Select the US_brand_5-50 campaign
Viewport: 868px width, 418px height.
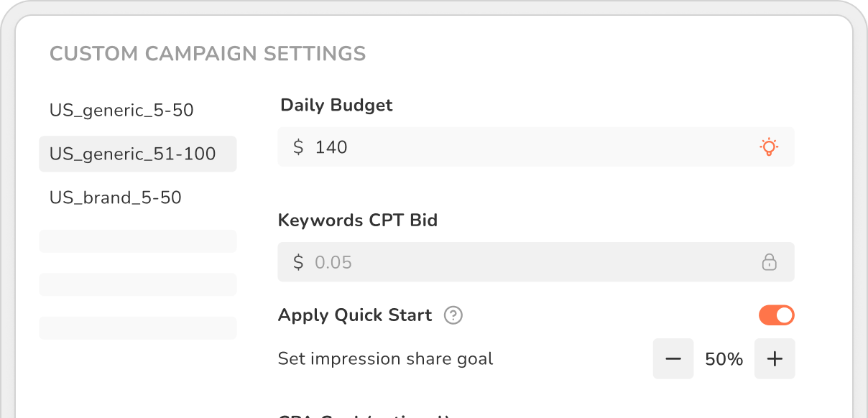116,198
